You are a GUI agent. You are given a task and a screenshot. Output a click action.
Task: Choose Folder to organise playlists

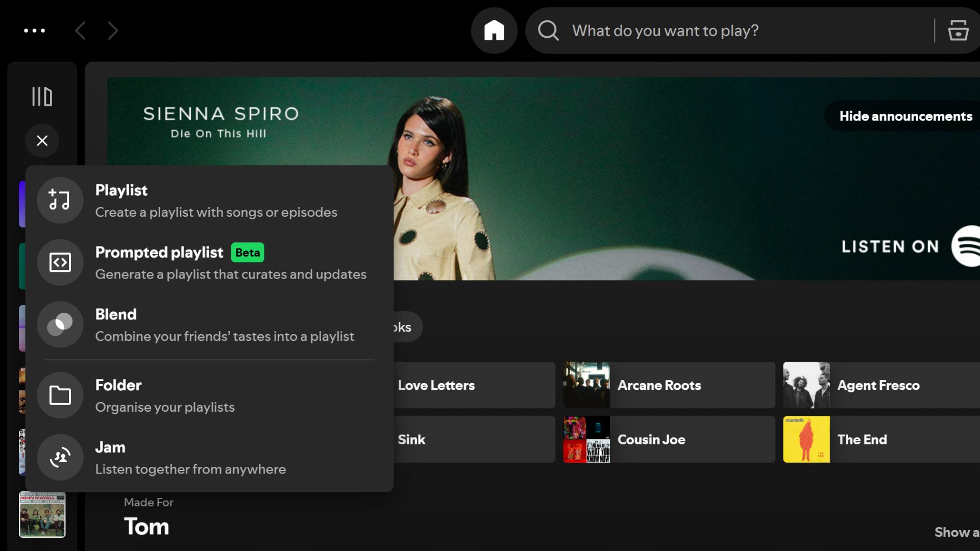click(209, 395)
